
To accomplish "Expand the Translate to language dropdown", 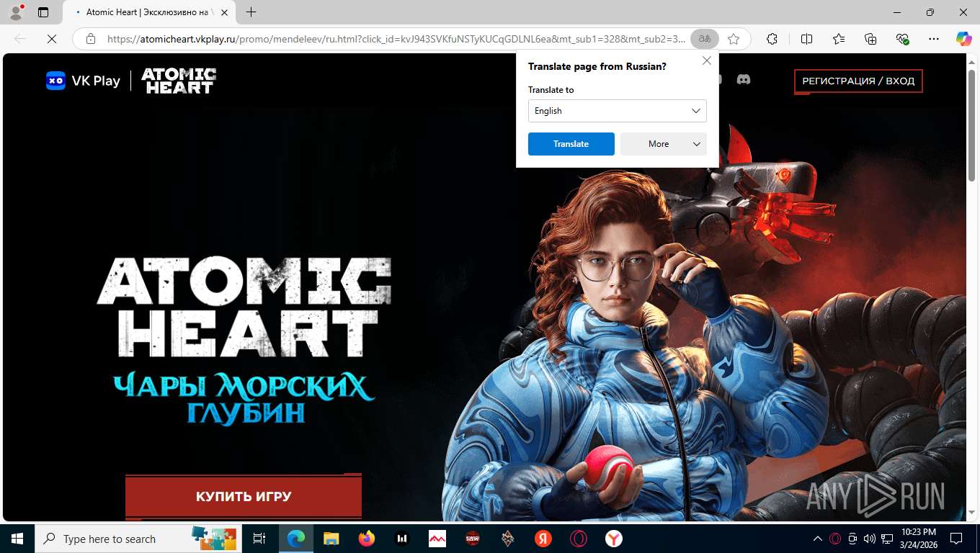I will coord(618,111).
